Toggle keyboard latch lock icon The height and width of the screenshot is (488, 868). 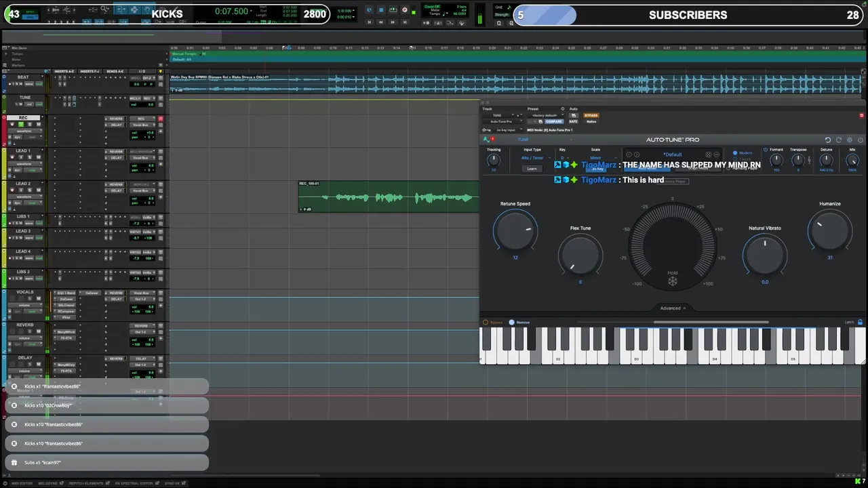point(861,322)
